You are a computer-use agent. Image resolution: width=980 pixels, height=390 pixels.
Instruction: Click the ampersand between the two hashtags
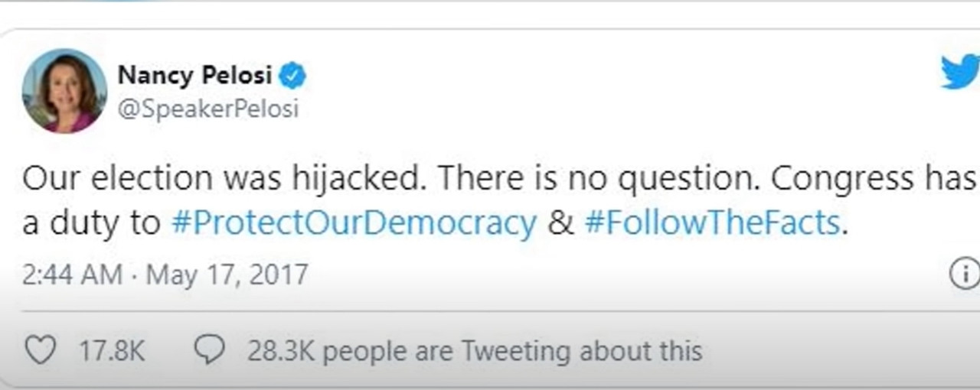(x=560, y=223)
